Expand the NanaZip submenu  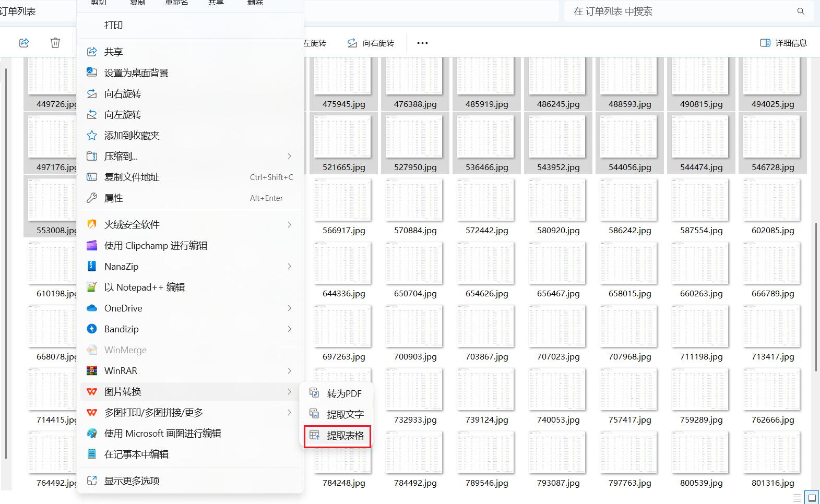coord(289,267)
